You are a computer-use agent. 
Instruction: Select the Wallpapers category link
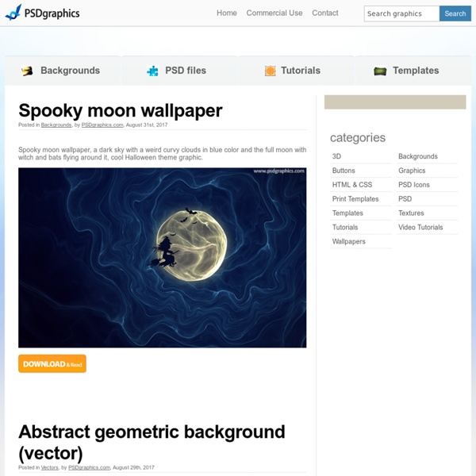pyautogui.click(x=349, y=241)
